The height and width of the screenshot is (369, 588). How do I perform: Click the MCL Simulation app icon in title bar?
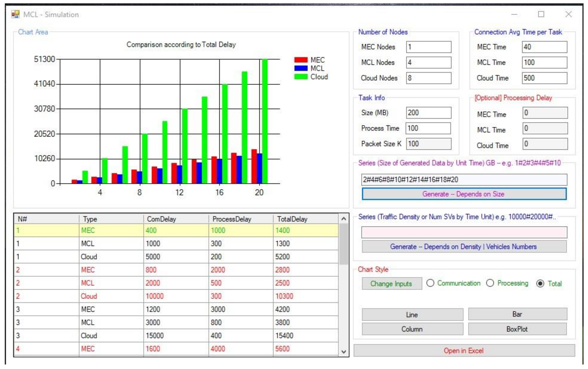[15, 14]
